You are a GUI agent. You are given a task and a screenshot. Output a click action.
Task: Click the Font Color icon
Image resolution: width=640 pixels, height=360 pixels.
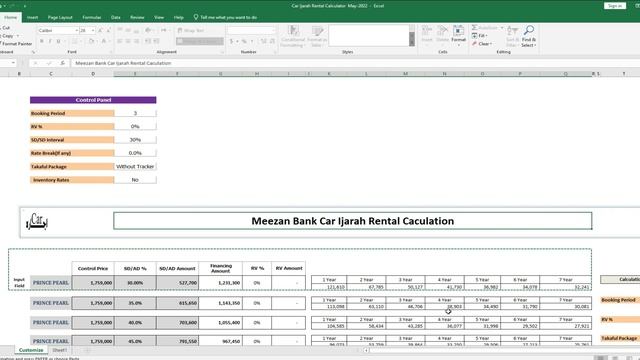tap(104, 41)
